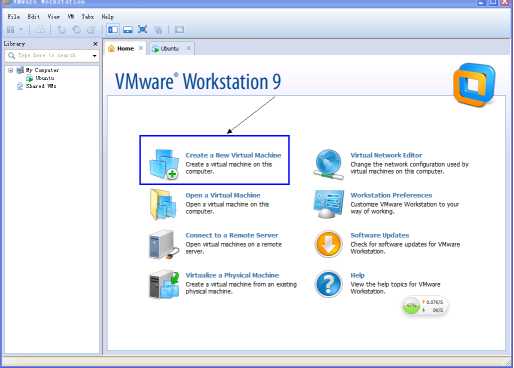Click the Shared VMs icon in the Library tree
Image resolution: width=514 pixels, height=368 pixels.
tap(20, 86)
